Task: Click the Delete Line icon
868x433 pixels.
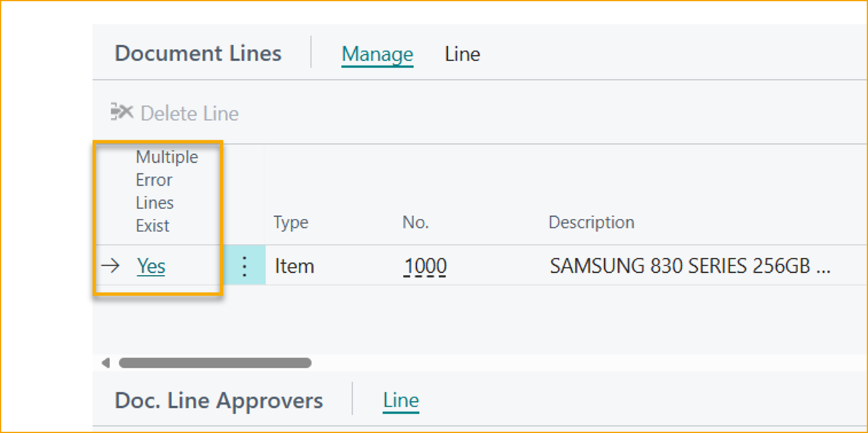Action: point(122,113)
